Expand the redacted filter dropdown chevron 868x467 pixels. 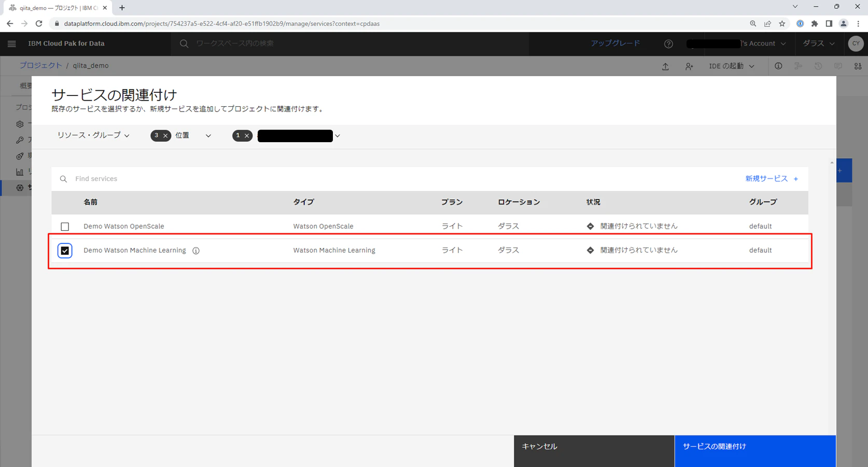[337, 136]
